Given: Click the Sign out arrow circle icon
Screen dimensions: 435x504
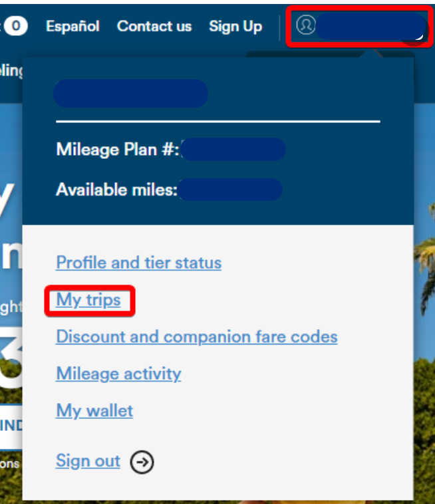Looking at the screenshot, I should coord(142,462).
